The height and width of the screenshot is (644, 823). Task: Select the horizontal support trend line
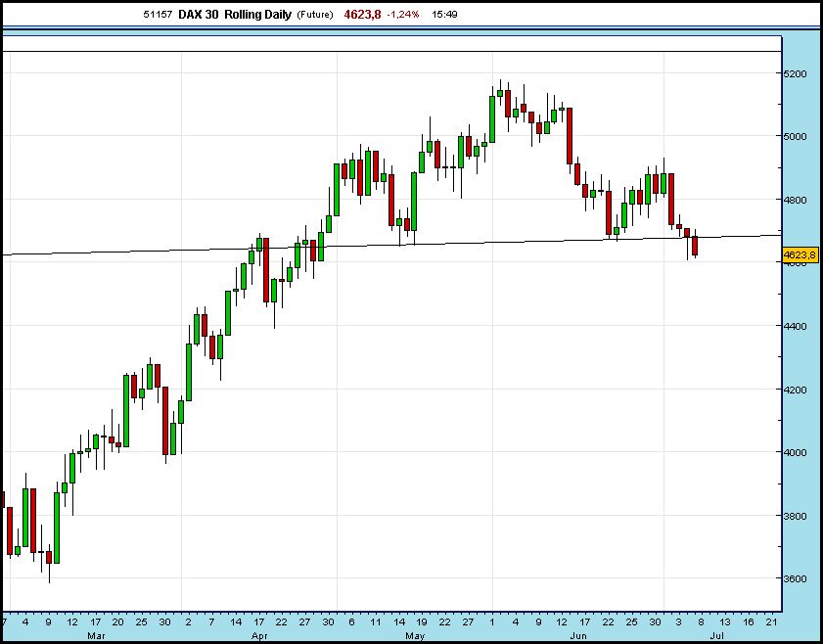tap(391, 245)
